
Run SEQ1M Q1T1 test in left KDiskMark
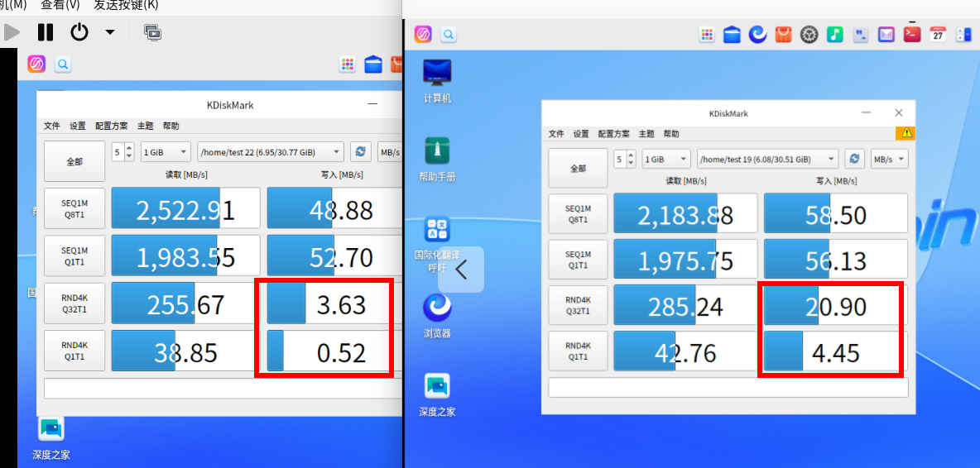(74, 255)
